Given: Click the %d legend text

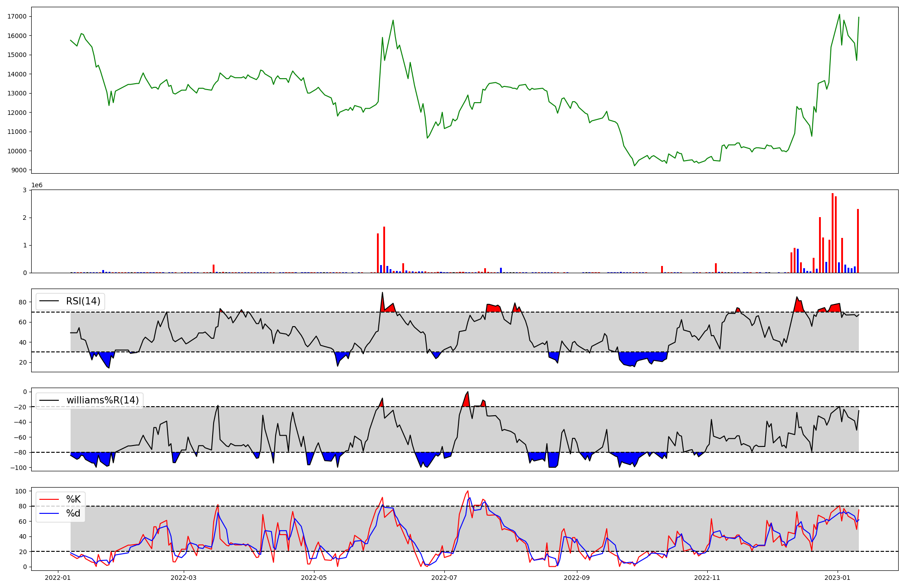Looking at the screenshot, I should coord(73,513).
